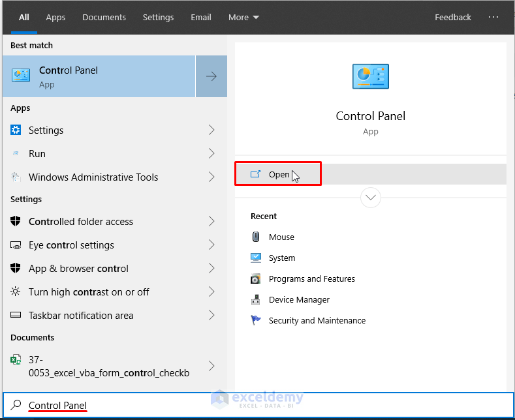Screen dimensions: 515x420
Task: Select Eye control settings result
Action: (x=115, y=245)
